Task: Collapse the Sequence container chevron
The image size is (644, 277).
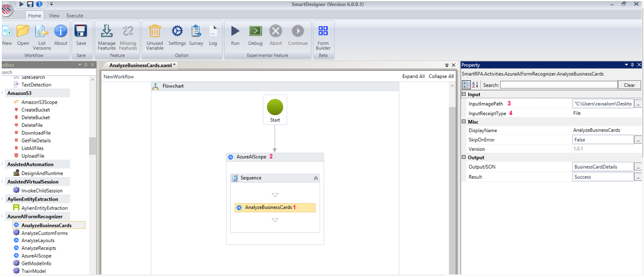Action: click(316, 178)
